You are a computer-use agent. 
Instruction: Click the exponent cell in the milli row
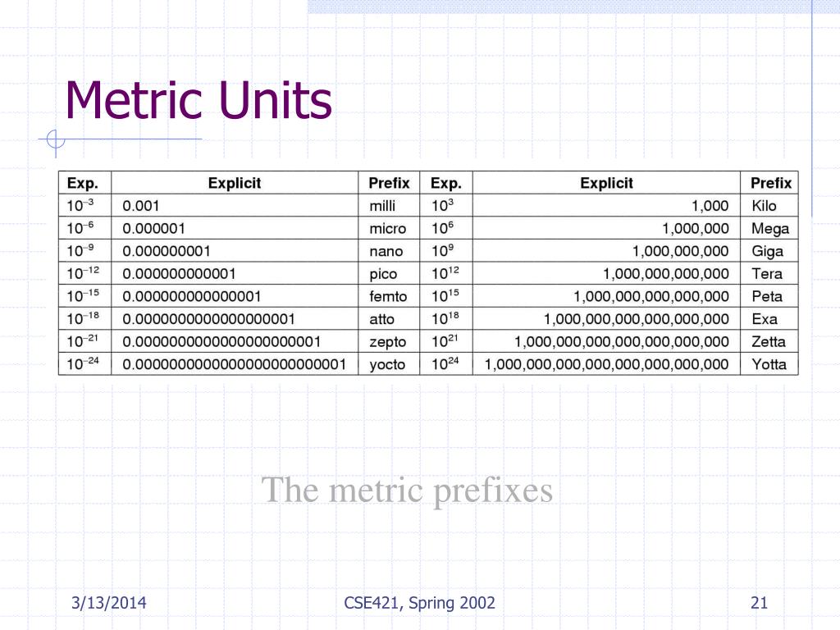tap(84, 205)
